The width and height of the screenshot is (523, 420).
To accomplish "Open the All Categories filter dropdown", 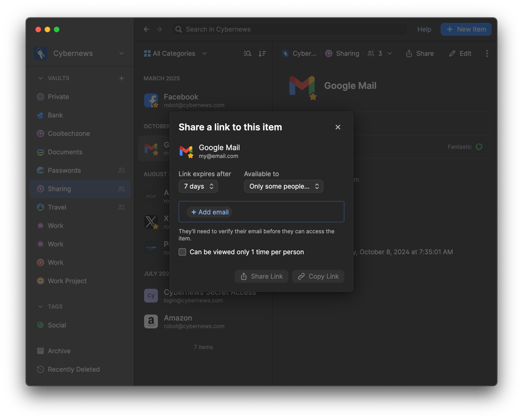I will (x=175, y=53).
